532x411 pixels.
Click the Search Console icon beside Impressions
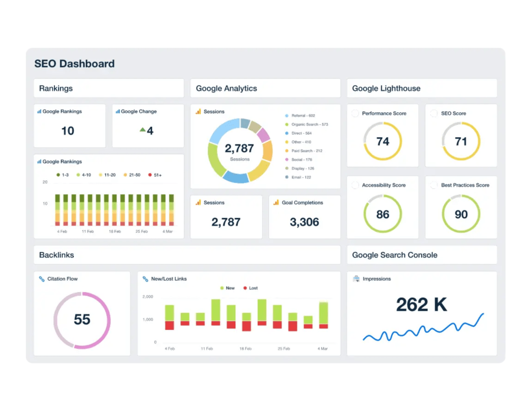tap(356, 279)
